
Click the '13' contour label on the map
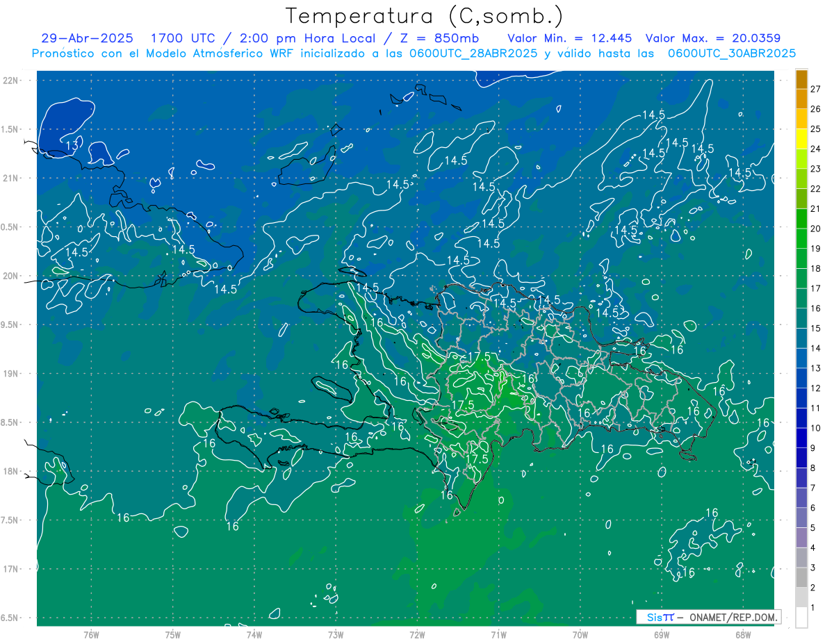tap(72, 146)
